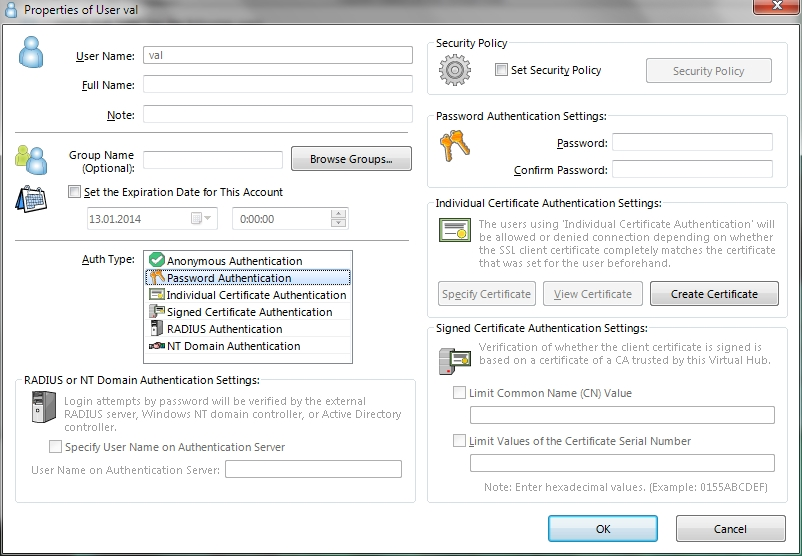Click the user avatar icon beside User Name
This screenshot has width=802, height=556.
click(x=31, y=52)
